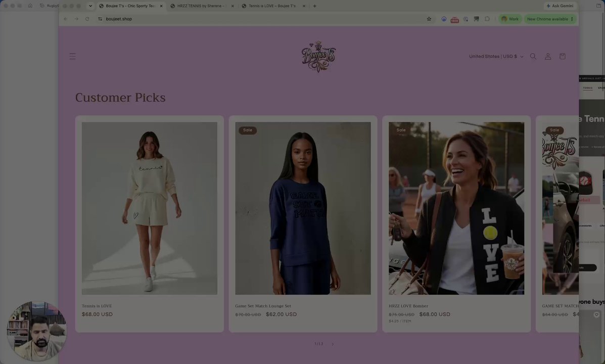This screenshot has height=364, width=605.
Task: Go back with the browser back arrow
Action: click(66, 19)
